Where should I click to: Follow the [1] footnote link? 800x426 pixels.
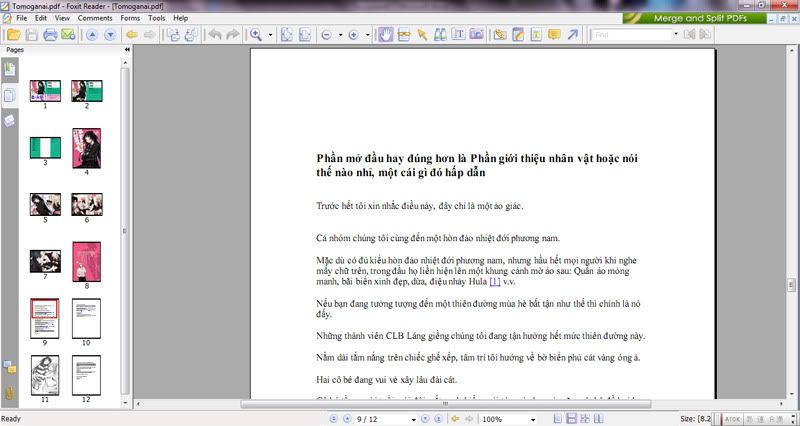pos(494,282)
